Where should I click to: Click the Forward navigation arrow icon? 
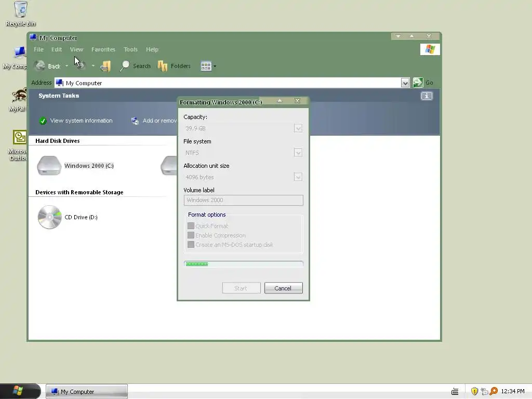[81, 65]
